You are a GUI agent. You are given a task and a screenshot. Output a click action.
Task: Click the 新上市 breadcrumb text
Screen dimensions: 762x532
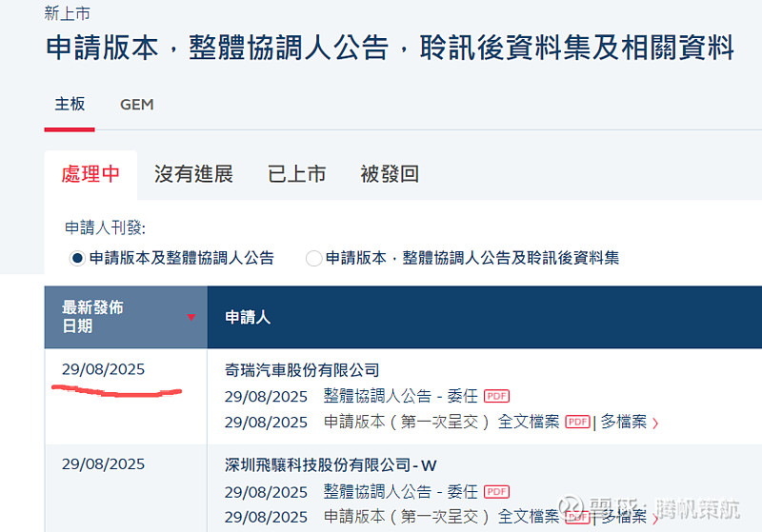(x=67, y=13)
